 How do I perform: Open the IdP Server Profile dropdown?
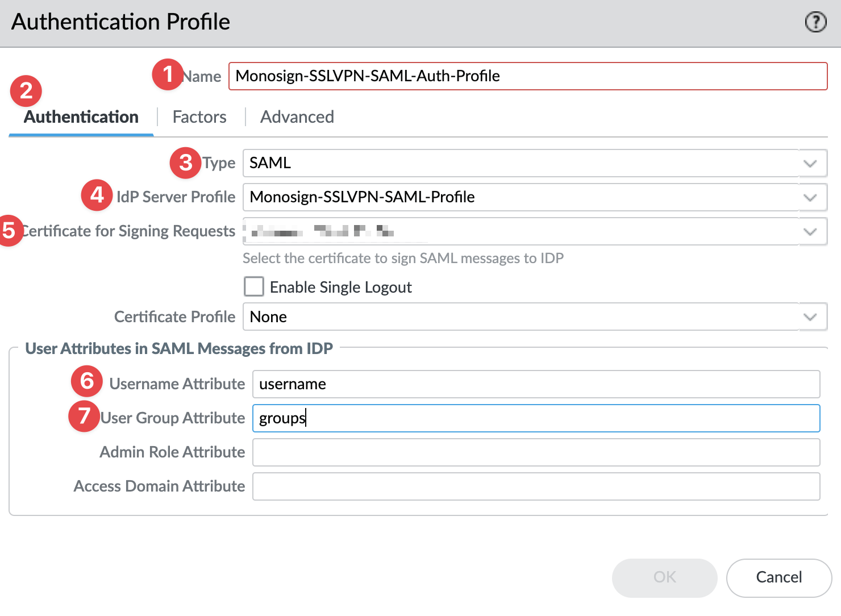pyautogui.click(x=810, y=198)
